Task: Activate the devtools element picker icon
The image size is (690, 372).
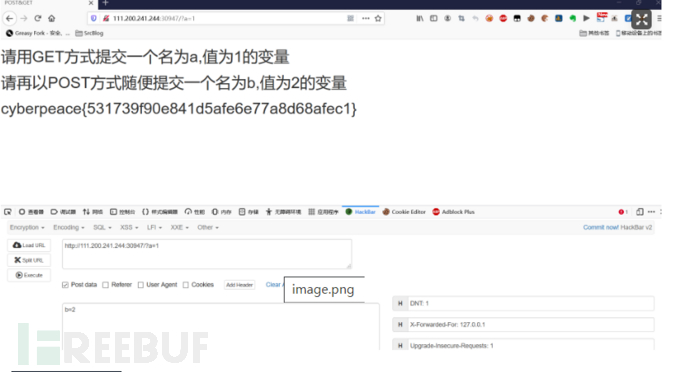Action: coord(8,212)
